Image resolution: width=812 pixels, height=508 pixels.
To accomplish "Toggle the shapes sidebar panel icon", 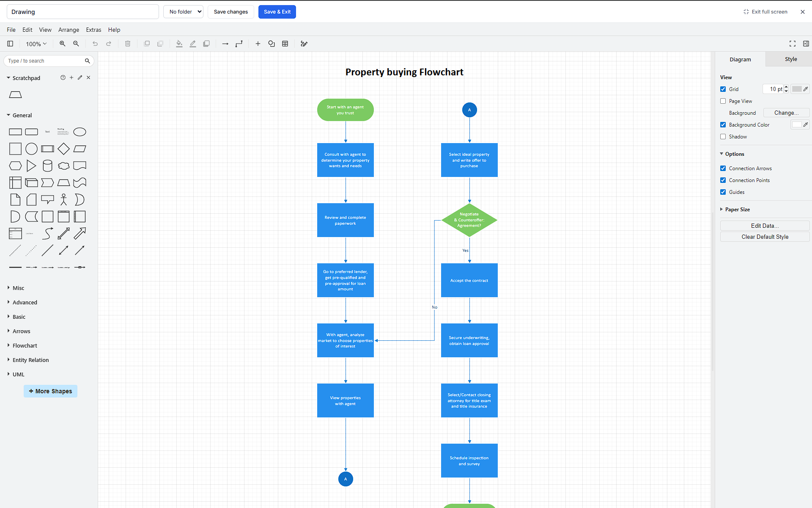I will [10, 44].
